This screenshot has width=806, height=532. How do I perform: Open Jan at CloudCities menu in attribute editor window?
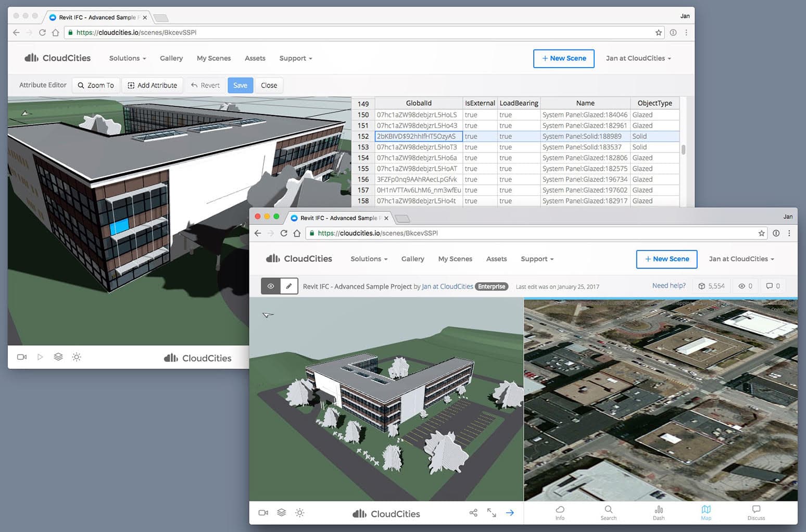(x=638, y=58)
